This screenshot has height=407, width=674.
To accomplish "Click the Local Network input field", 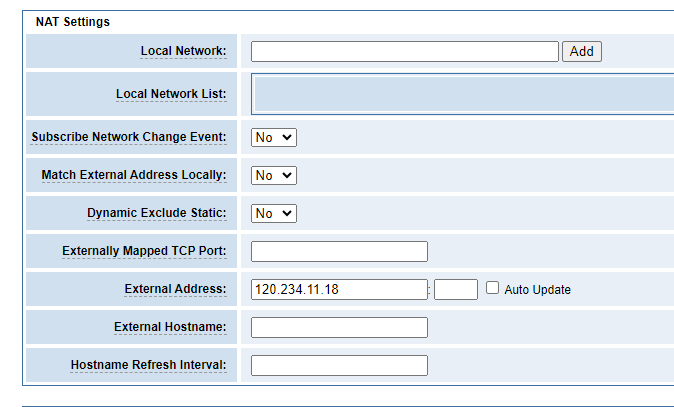I will tap(404, 52).
